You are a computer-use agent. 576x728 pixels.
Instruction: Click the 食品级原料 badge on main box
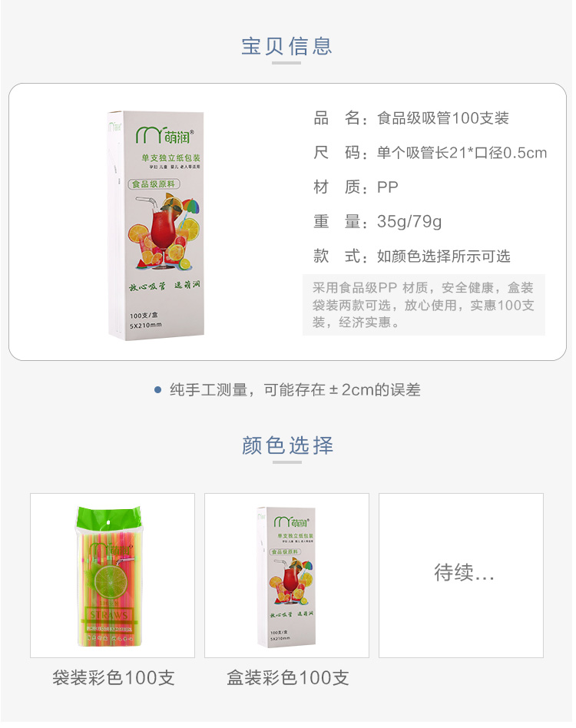tap(154, 184)
